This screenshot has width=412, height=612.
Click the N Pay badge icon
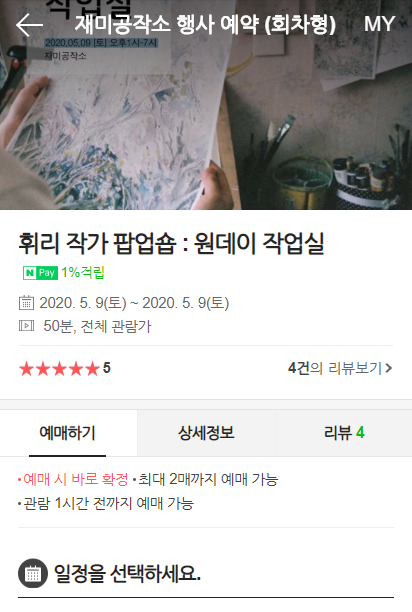pyautogui.click(x=40, y=272)
